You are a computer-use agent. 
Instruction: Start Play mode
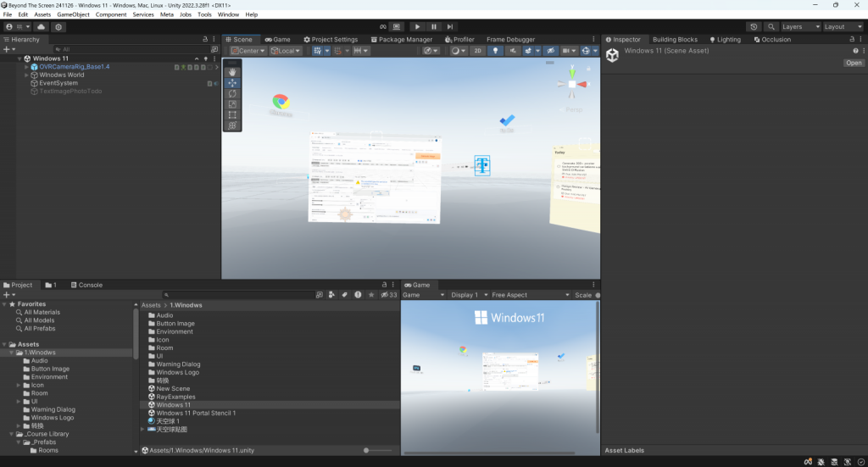417,26
